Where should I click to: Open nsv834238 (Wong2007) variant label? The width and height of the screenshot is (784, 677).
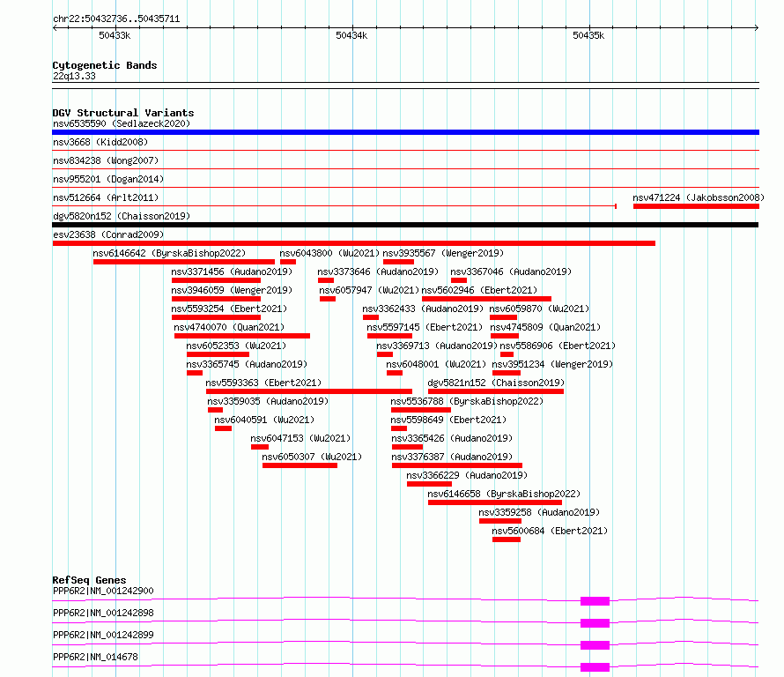pos(106,160)
